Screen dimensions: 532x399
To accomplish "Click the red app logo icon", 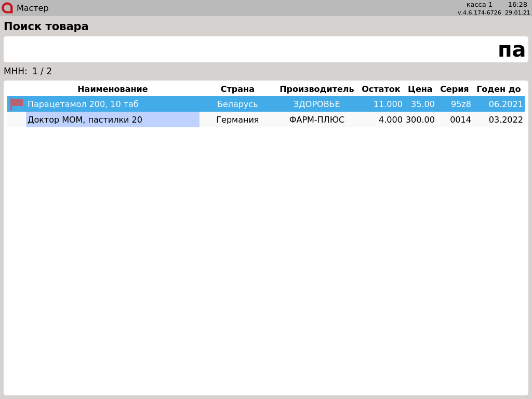I will coord(7,8).
